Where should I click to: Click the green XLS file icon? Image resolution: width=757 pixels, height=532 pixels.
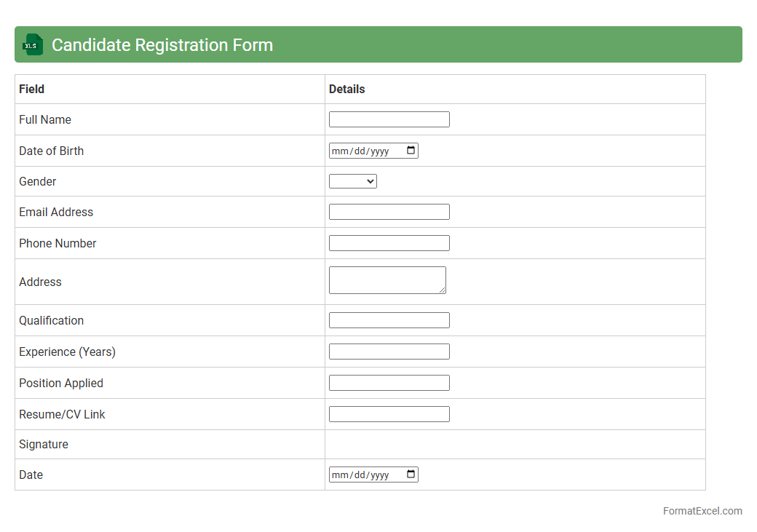click(x=33, y=44)
